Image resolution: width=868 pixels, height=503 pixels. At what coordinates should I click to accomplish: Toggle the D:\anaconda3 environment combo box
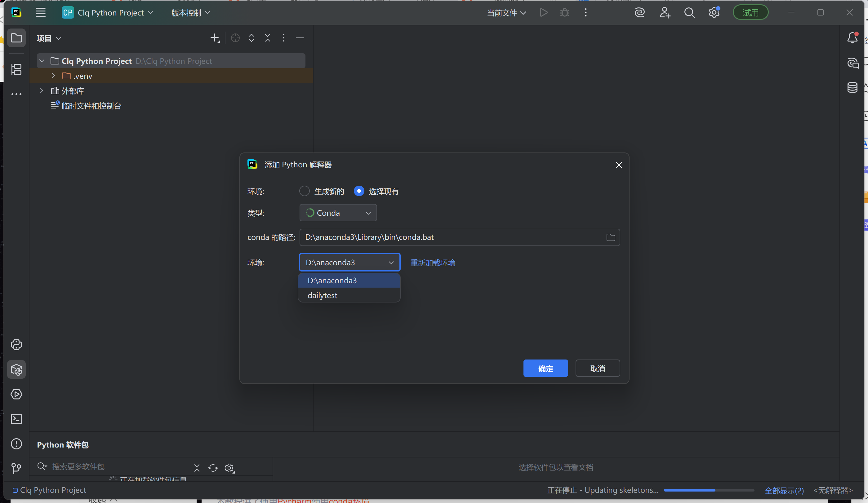coord(349,262)
